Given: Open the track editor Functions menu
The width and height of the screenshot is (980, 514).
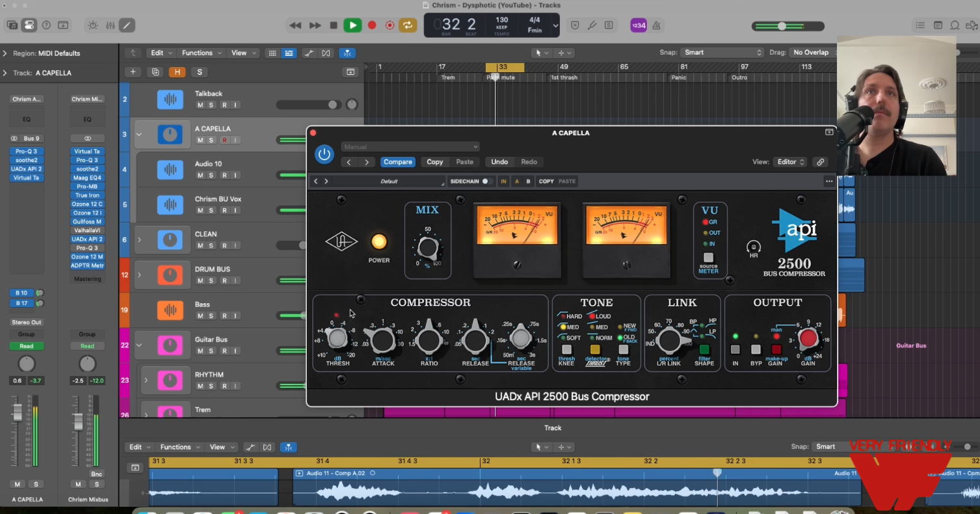Looking at the screenshot, I should pyautogui.click(x=179, y=447).
